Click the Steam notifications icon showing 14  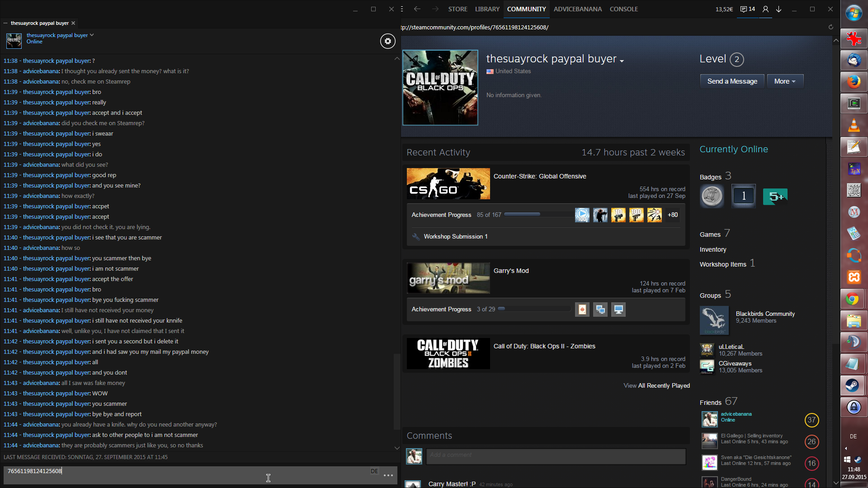[x=747, y=9]
